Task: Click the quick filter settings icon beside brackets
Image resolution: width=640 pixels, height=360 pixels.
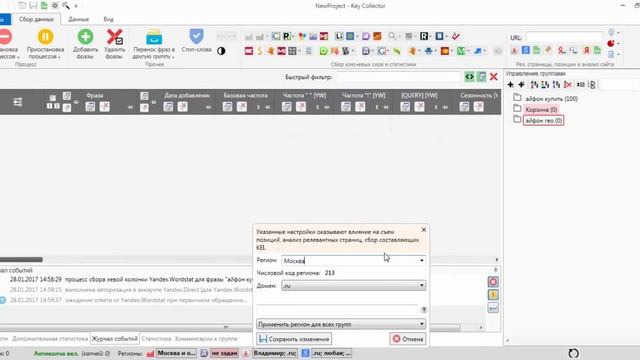Action: pos(482,77)
